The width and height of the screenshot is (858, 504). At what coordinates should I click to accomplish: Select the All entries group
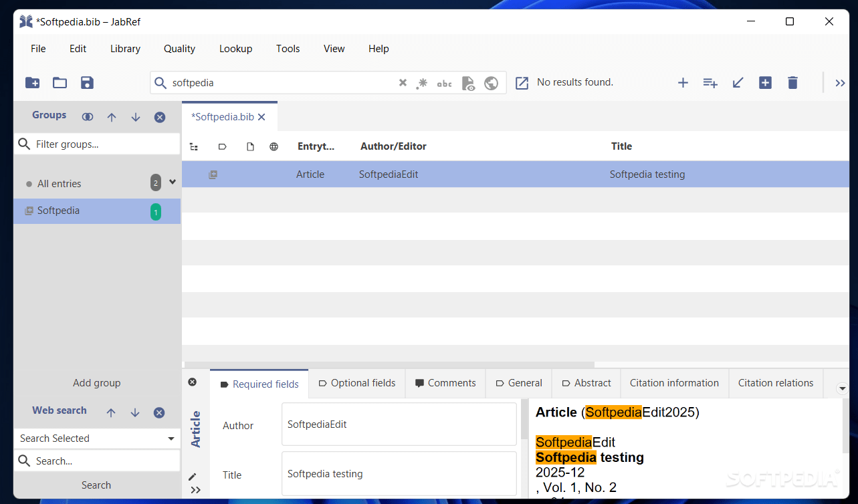point(97,184)
